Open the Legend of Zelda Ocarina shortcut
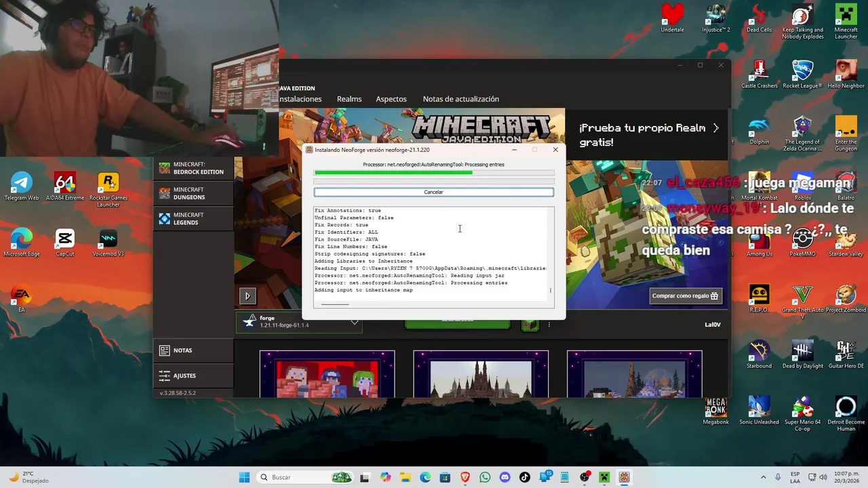Screen dimensions: 868x488 click(x=802, y=134)
